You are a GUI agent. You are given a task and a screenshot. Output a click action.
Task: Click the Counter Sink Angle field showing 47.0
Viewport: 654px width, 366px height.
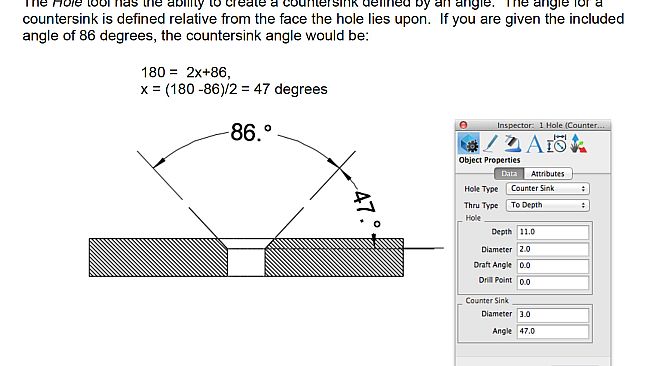[553, 331]
